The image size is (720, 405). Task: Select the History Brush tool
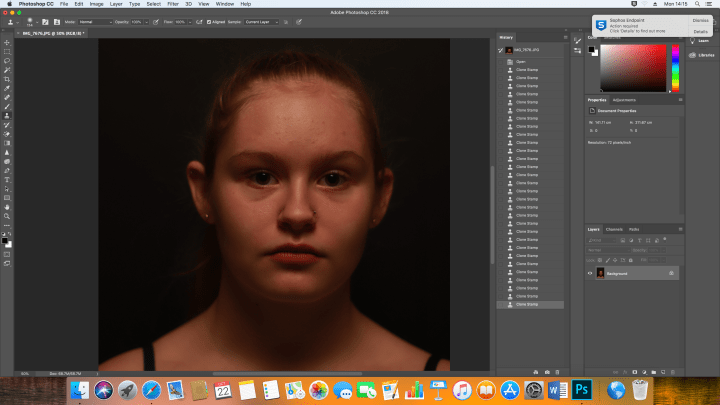point(7,125)
